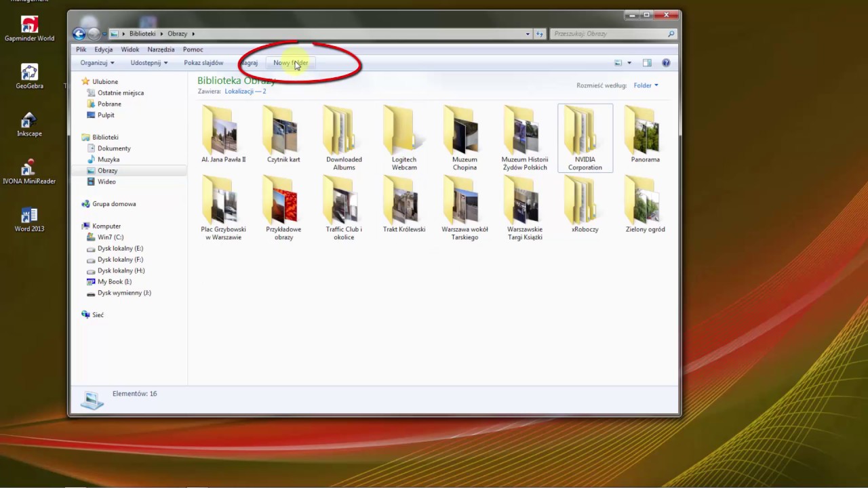This screenshot has height=488, width=868.
Task: Click Biblioteki in the address bar
Action: click(142, 34)
